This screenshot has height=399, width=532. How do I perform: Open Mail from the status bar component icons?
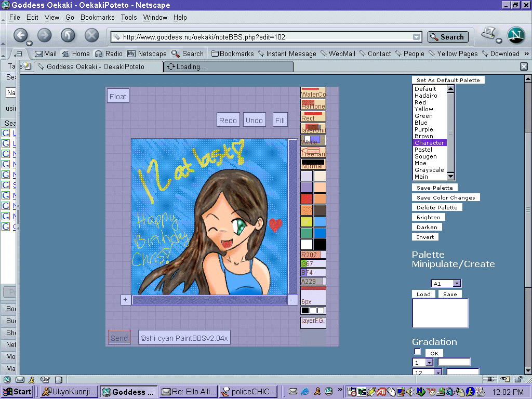click(x=20, y=380)
